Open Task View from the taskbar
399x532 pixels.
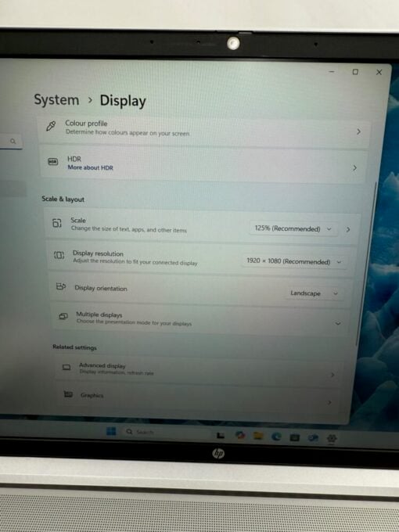pyautogui.click(x=221, y=435)
